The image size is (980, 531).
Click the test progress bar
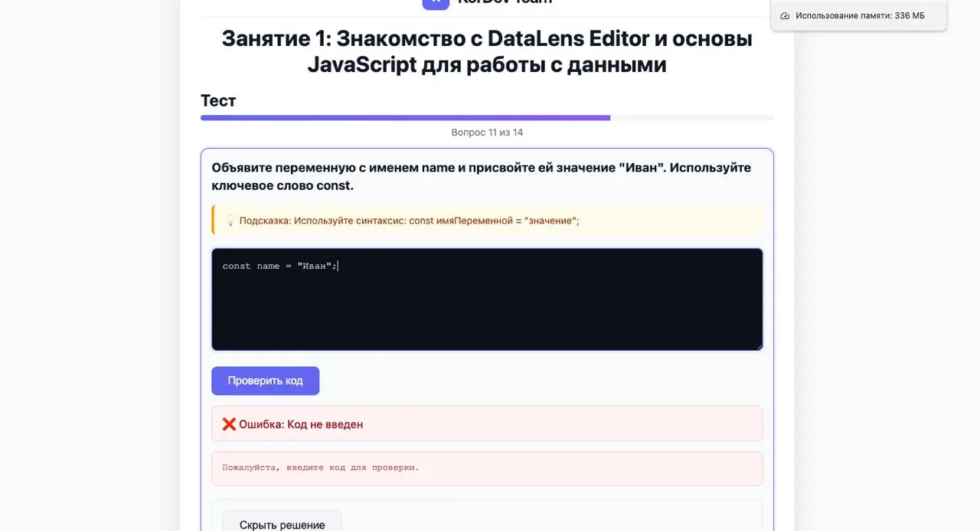tap(487, 118)
